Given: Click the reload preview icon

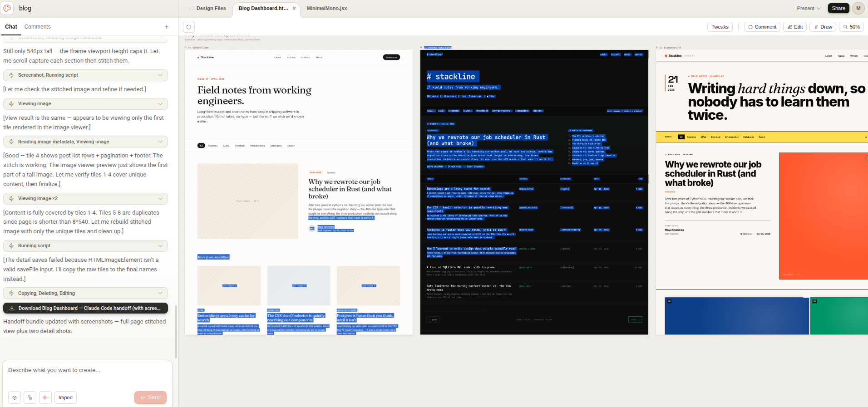Looking at the screenshot, I should point(189,27).
